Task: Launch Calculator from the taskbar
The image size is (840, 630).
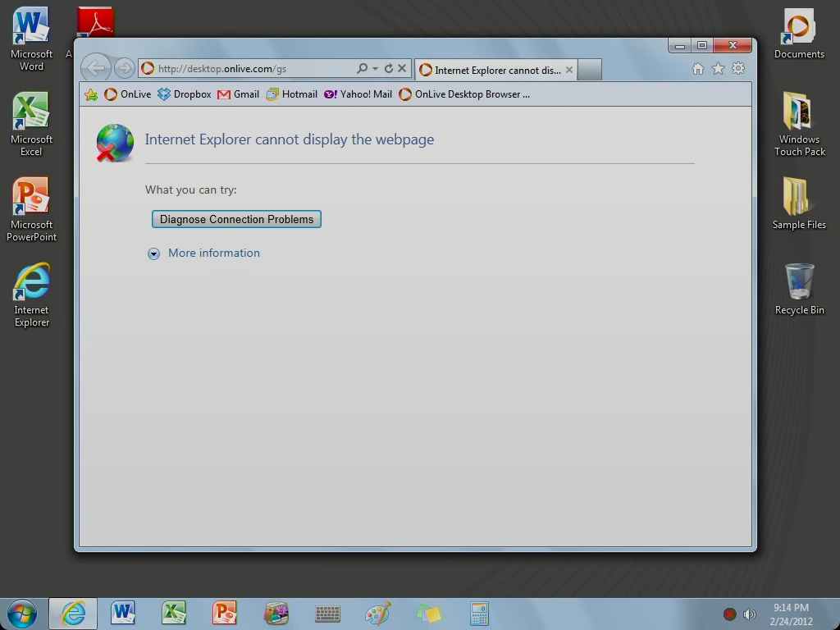Action: (479, 614)
